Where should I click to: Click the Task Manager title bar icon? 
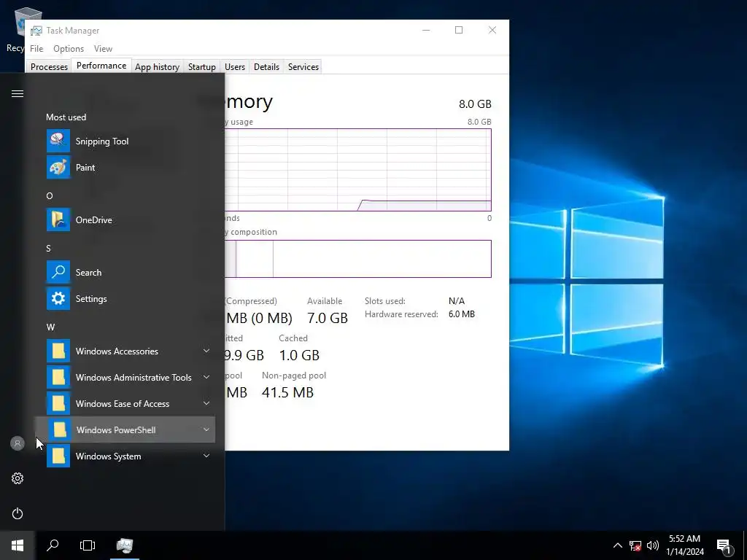pyautogui.click(x=36, y=31)
